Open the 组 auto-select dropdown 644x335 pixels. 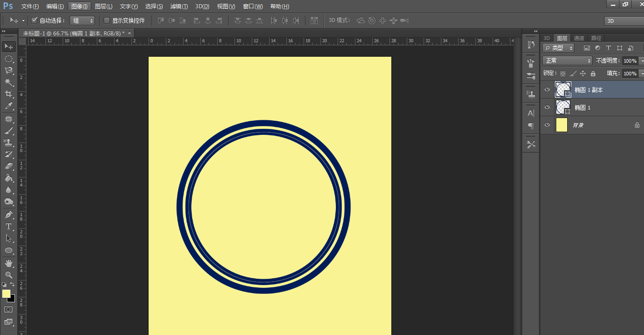[x=82, y=20]
